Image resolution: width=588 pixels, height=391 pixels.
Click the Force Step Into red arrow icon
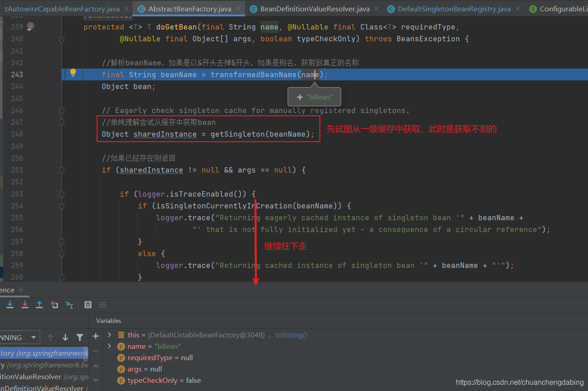pos(25,305)
